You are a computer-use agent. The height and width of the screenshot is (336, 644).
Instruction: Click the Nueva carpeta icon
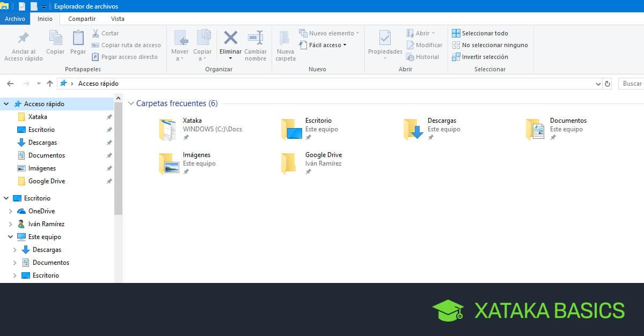[286, 38]
